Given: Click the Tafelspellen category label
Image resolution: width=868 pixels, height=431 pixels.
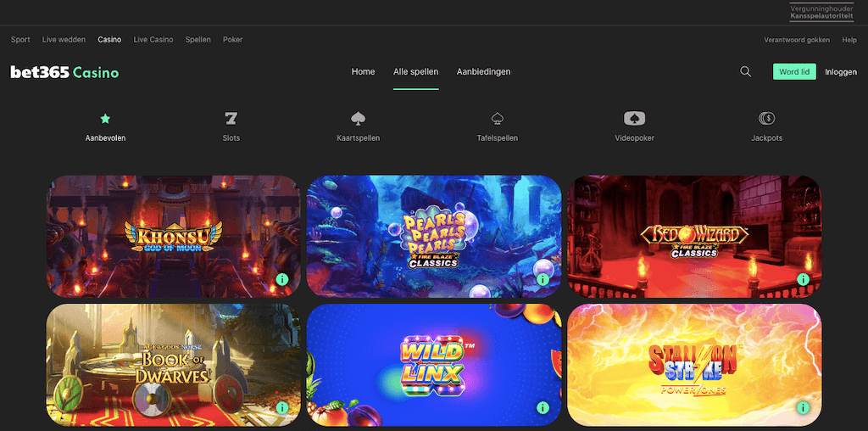Looking at the screenshot, I should click(x=497, y=138).
